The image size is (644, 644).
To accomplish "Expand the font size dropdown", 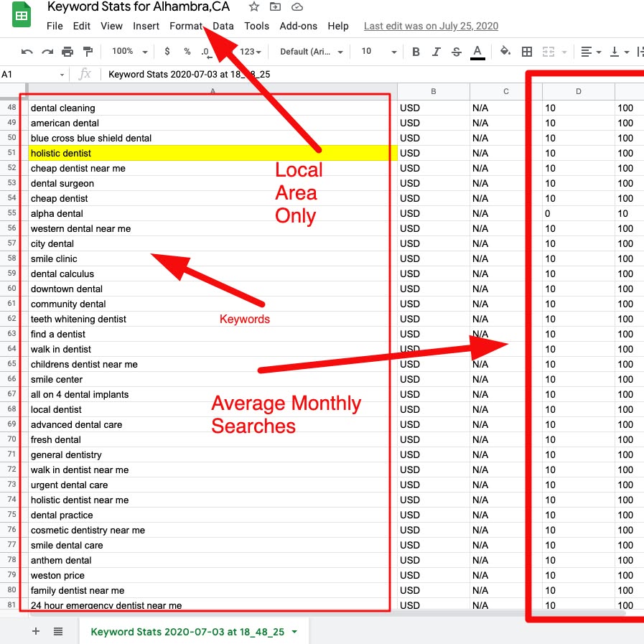I will 379,52.
